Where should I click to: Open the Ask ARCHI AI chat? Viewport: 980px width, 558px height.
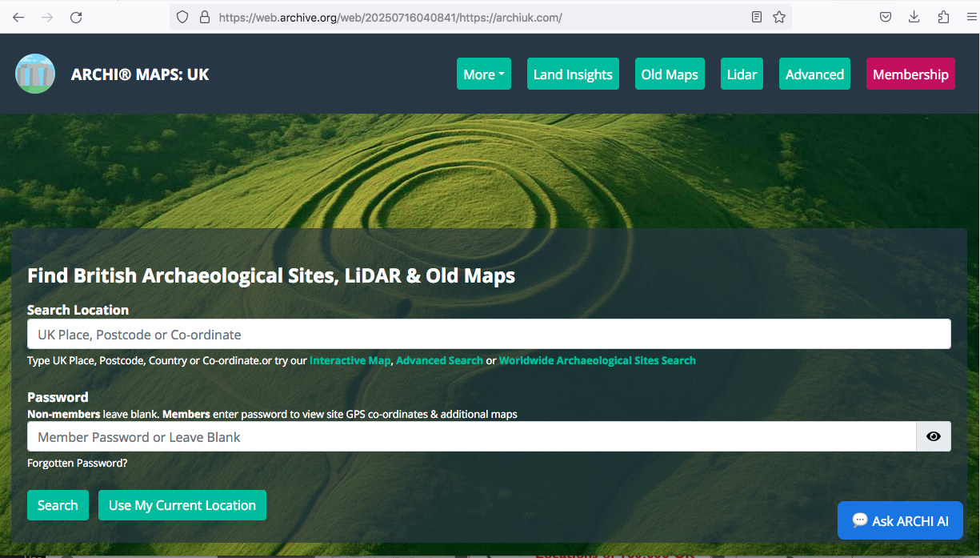point(900,521)
